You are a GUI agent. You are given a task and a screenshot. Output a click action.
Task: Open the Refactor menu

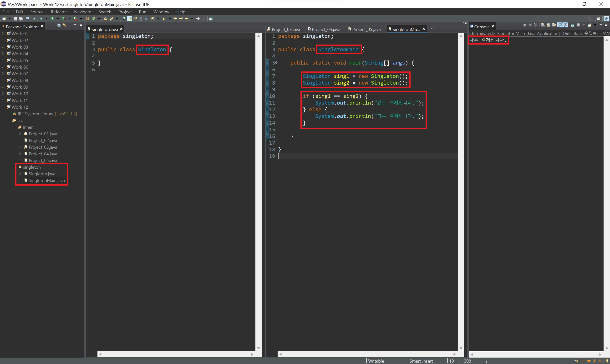[59, 12]
